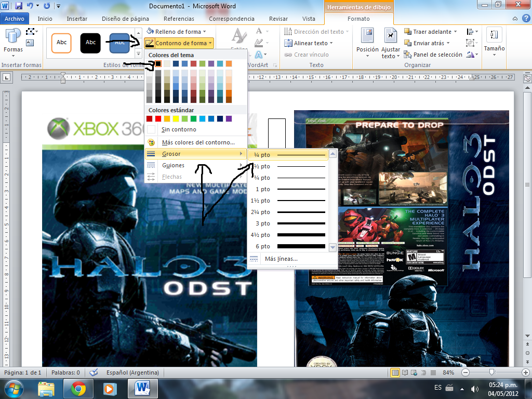Image resolution: width=532 pixels, height=399 pixels.
Task: Customize the quick access toolbar dropdown
Action: pyautogui.click(x=58, y=6)
